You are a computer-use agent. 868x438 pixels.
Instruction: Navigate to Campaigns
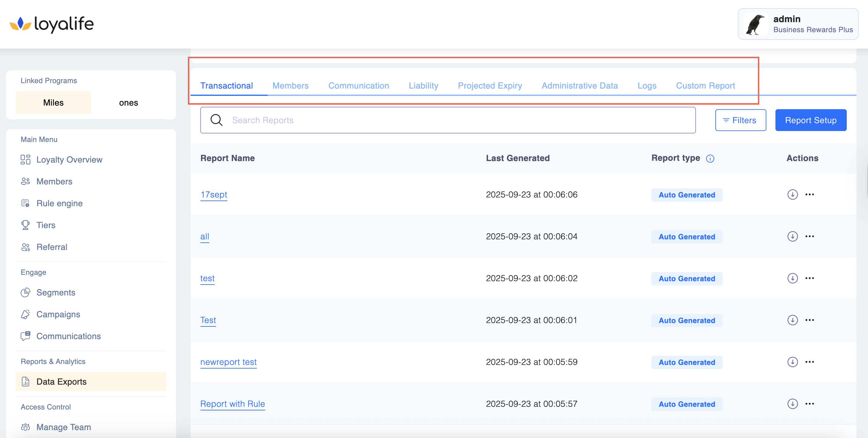coord(58,315)
